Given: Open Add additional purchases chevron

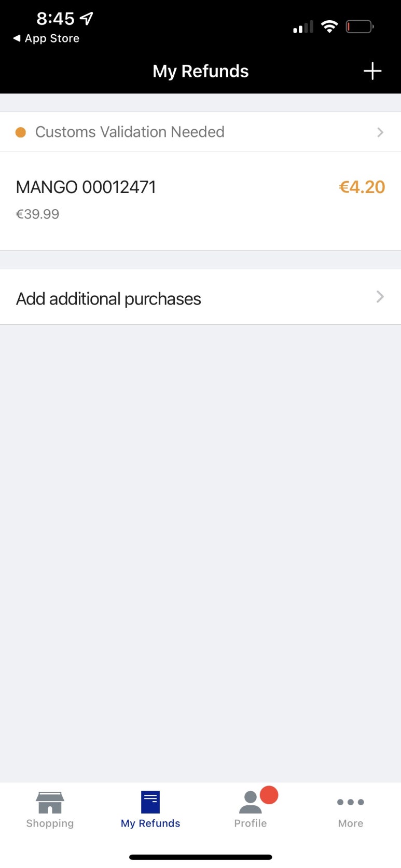Looking at the screenshot, I should click(x=380, y=297).
